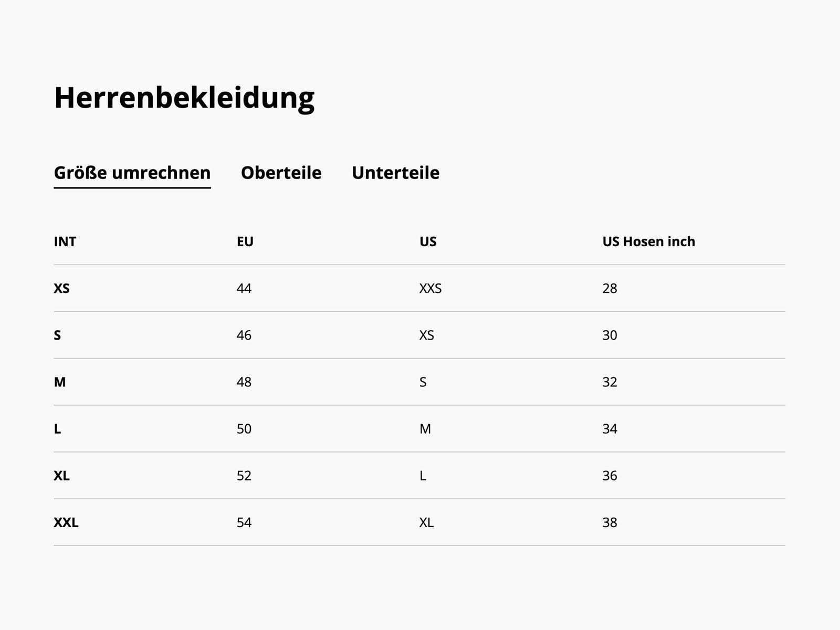Click EU size 44 cell
Image resolution: width=840 pixels, height=630 pixels.
[x=244, y=288]
